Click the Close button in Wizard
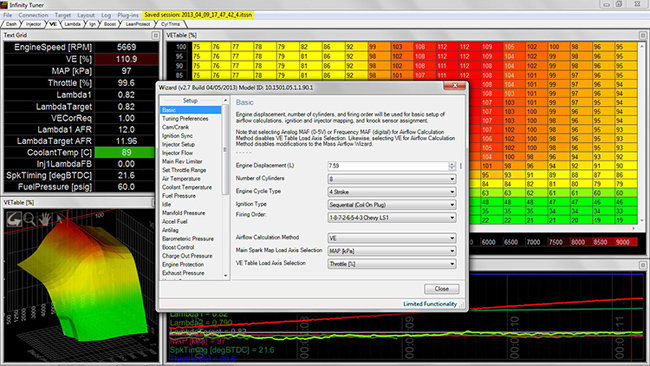 click(x=441, y=288)
